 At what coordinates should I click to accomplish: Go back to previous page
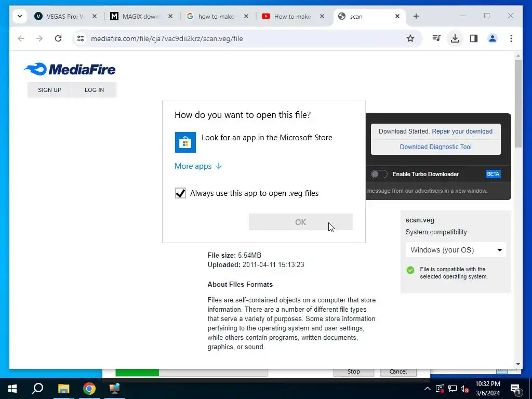pyautogui.click(x=21, y=38)
